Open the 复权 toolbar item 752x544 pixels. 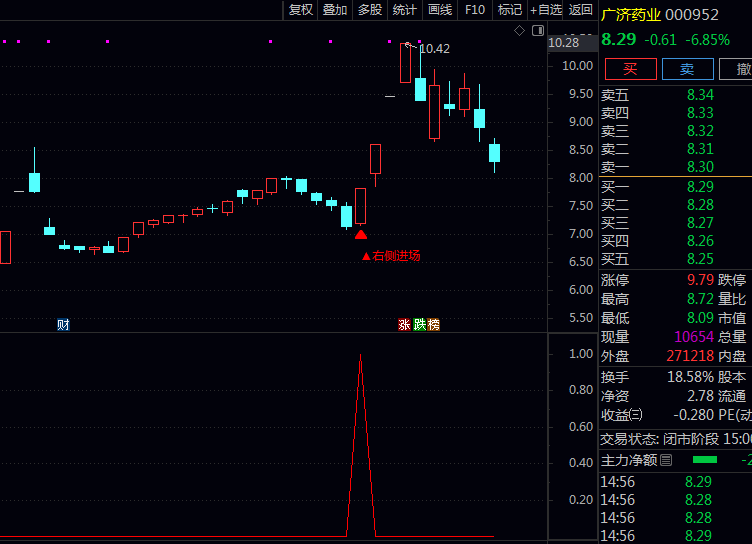coord(301,10)
